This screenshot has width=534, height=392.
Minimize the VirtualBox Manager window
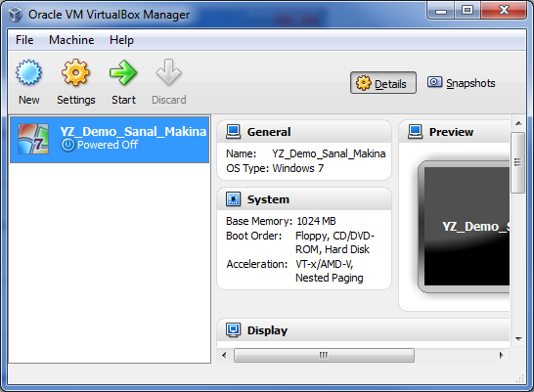pos(441,11)
